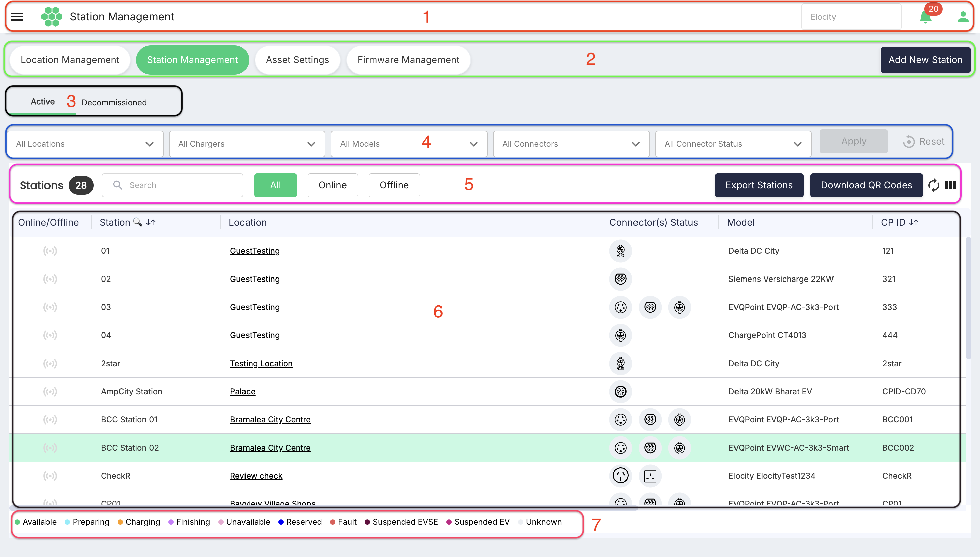
Task: Click the Elocity organization field
Action: click(851, 17)
